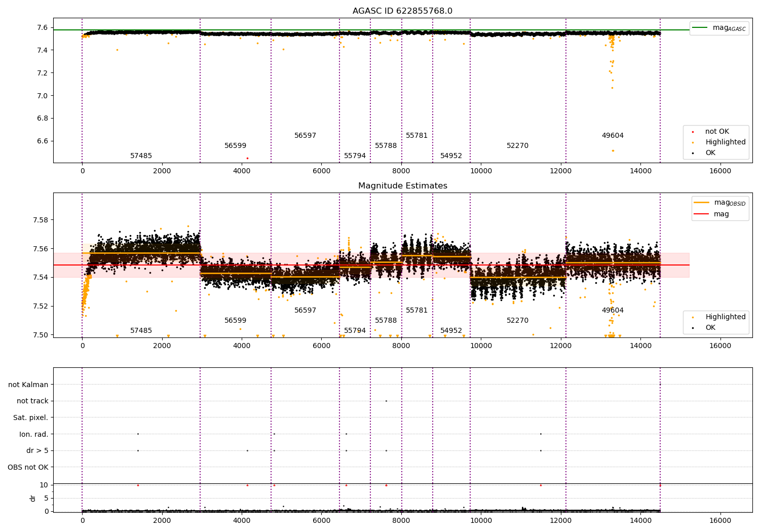
Task: Click the 'OBS not OK' axis label
Action: click(28, 467)
